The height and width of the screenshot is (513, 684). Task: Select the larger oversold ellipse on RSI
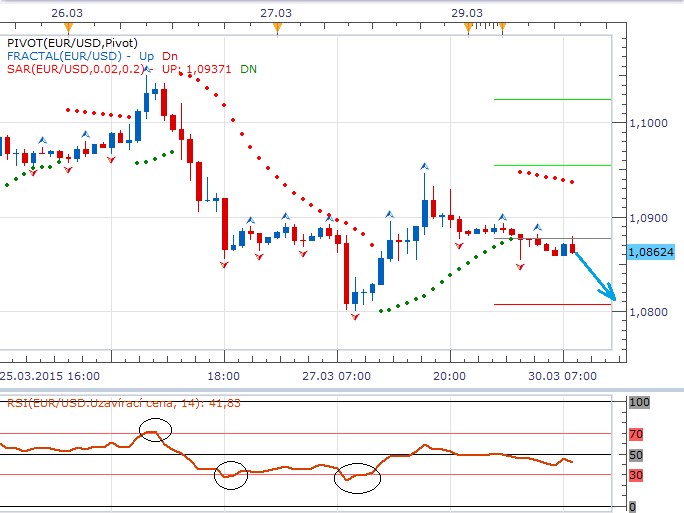tap(358, 478)
